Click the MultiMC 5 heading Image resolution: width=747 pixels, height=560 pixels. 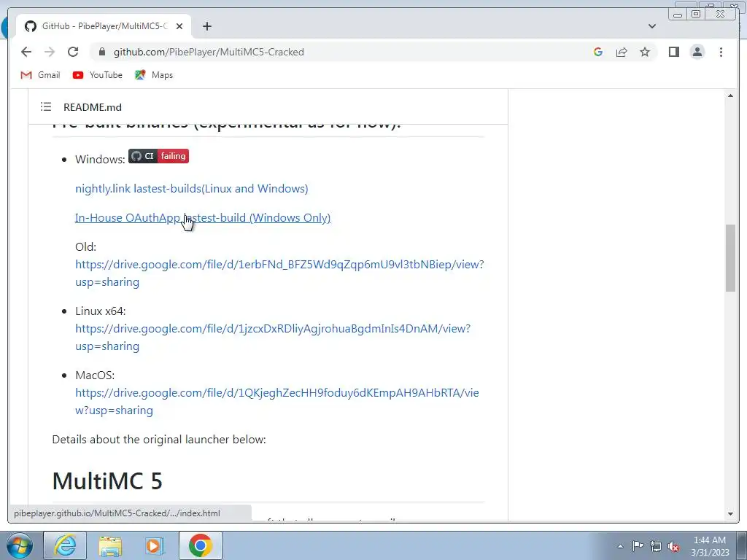tap(107, 481)
